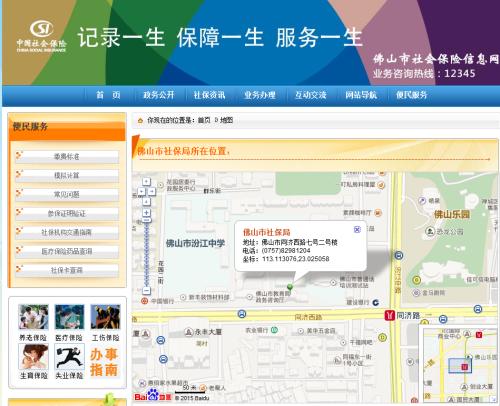Click the 同济路 metro station icon

click(x=389, y=315)
